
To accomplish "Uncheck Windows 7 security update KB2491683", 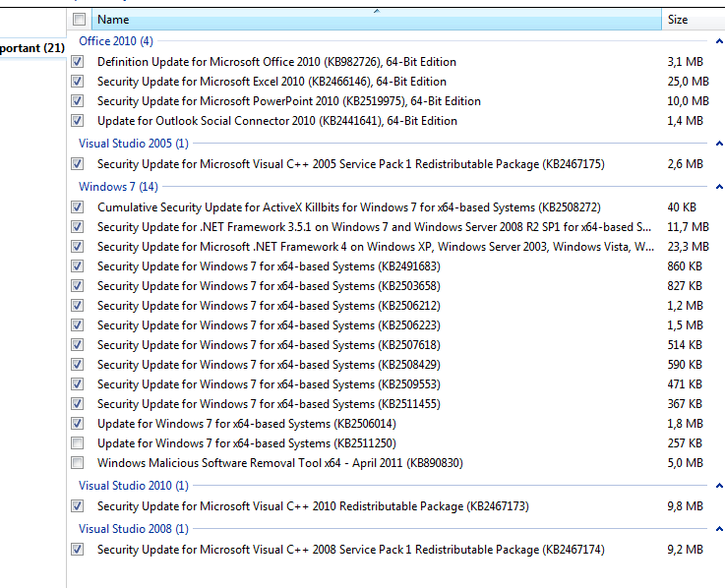I will [77, 266].
